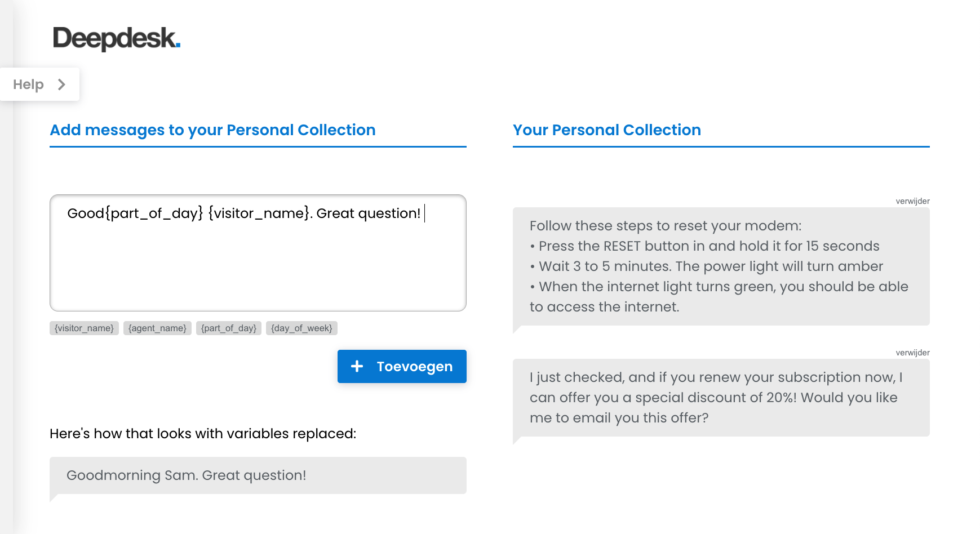980x534 pixels.
Task: Insert the {agent_name} variable chip
Action: [157, 328]
